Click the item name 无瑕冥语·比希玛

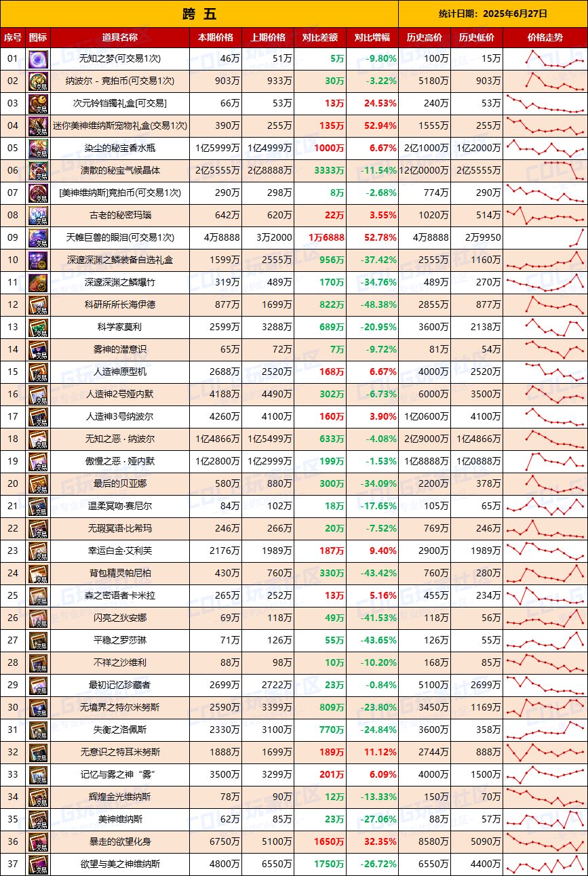119,529
